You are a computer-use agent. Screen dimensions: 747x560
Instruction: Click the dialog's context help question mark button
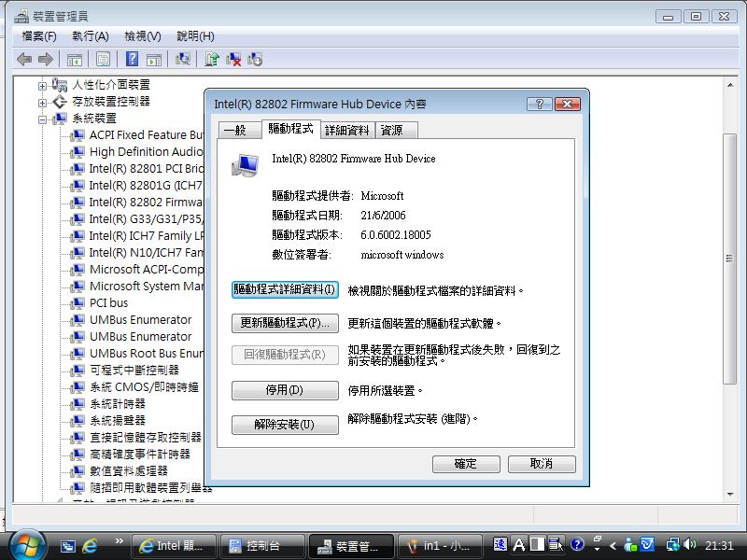pos(540,104)
